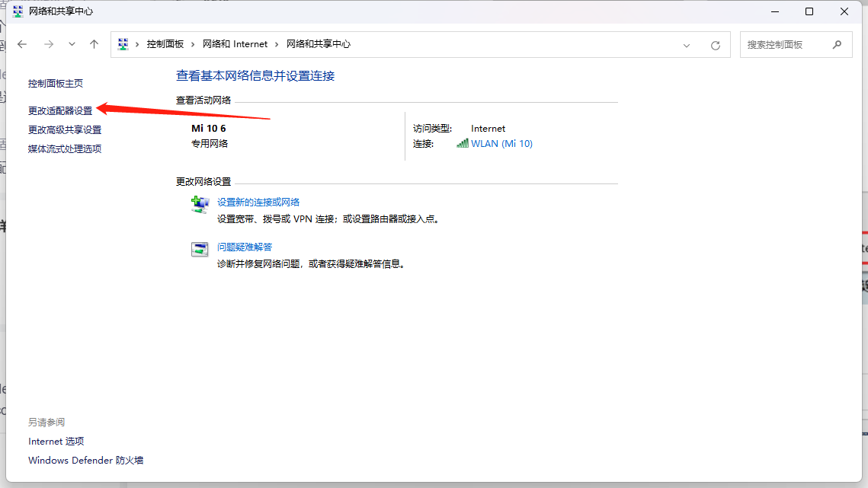
Task: Click the control panel icon in address bar
Action: (x=123, y=44)
